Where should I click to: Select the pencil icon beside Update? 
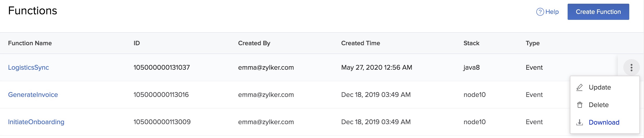(x=579, y=87)
